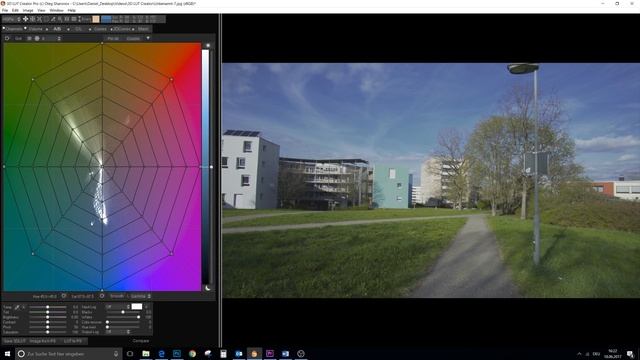Click the Image to/from PS button

42,341
